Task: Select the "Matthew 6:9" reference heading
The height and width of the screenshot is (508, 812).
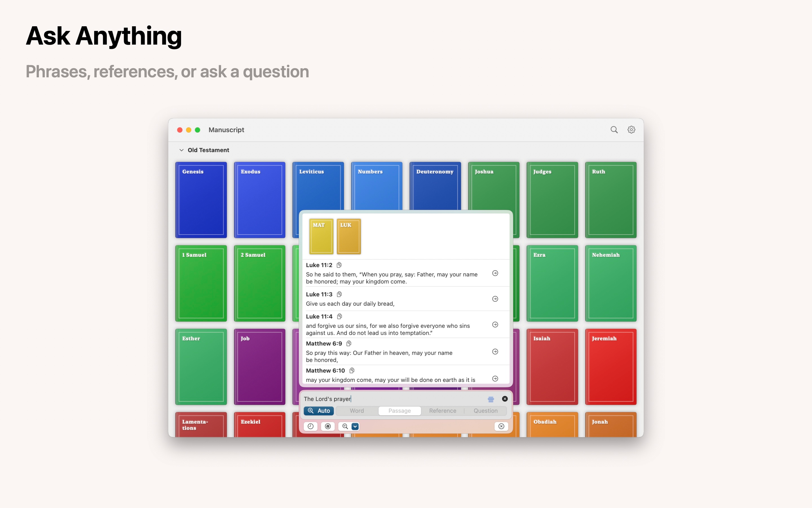Action: (324, 343)
